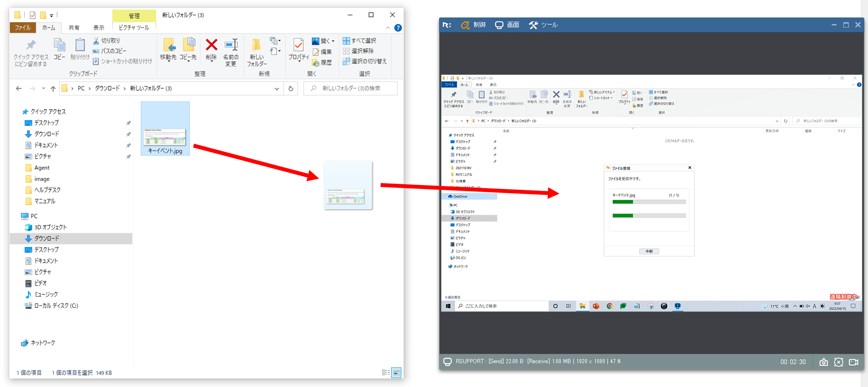Open the new item dropdown in 新規 group
Viewport: 868px width, 387px height.
coord(275,41)
